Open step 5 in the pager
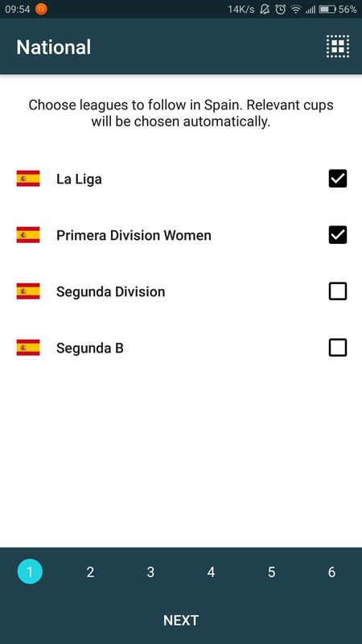 click(x=271, y=572)
